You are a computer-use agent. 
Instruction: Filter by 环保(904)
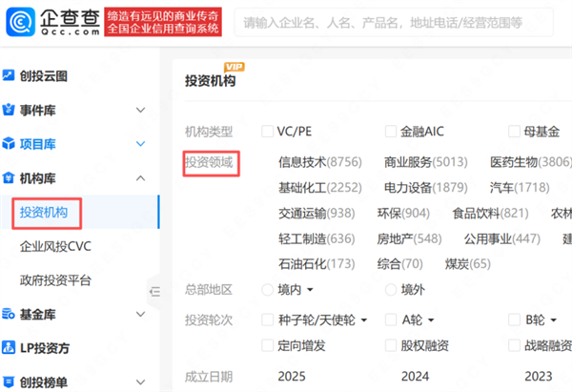[403, 213]
